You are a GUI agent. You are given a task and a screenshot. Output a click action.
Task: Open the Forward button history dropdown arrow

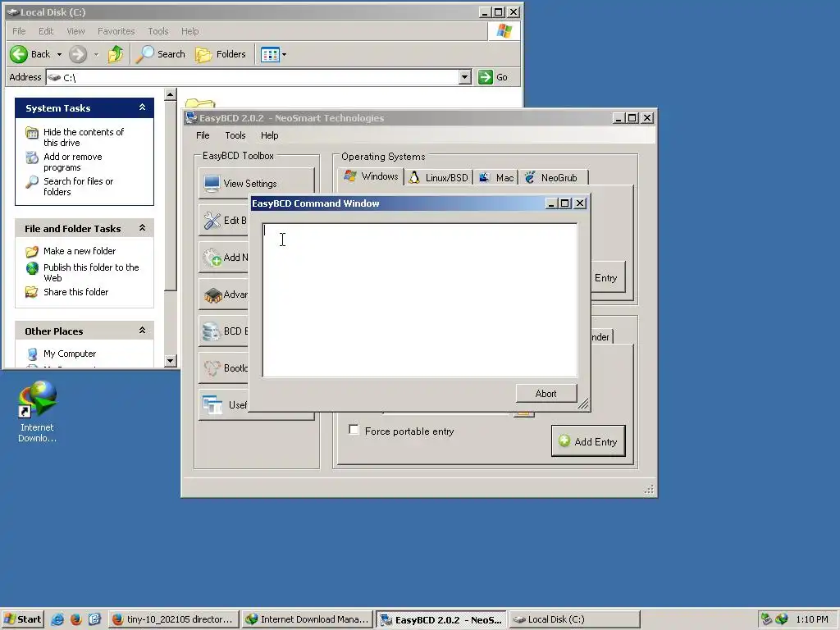(96, 55)
